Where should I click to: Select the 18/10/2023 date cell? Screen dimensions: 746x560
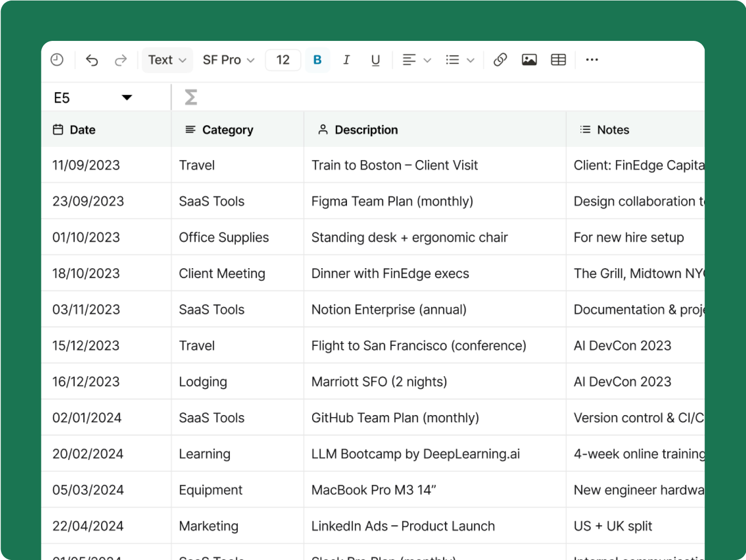point(106,273)
